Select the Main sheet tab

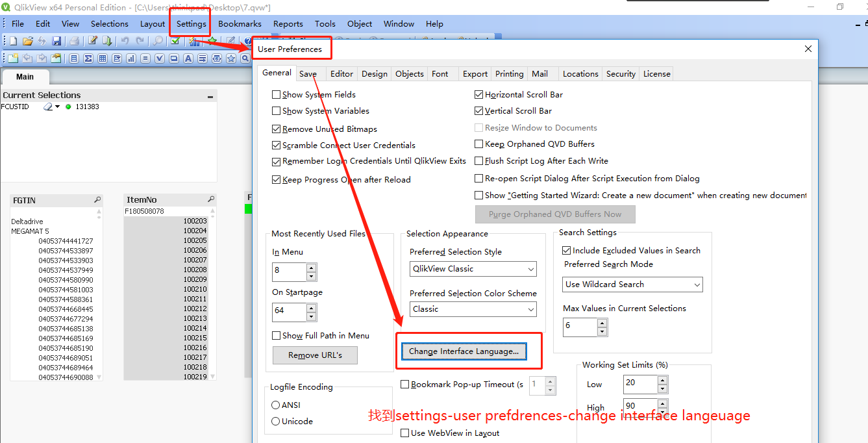25,77
